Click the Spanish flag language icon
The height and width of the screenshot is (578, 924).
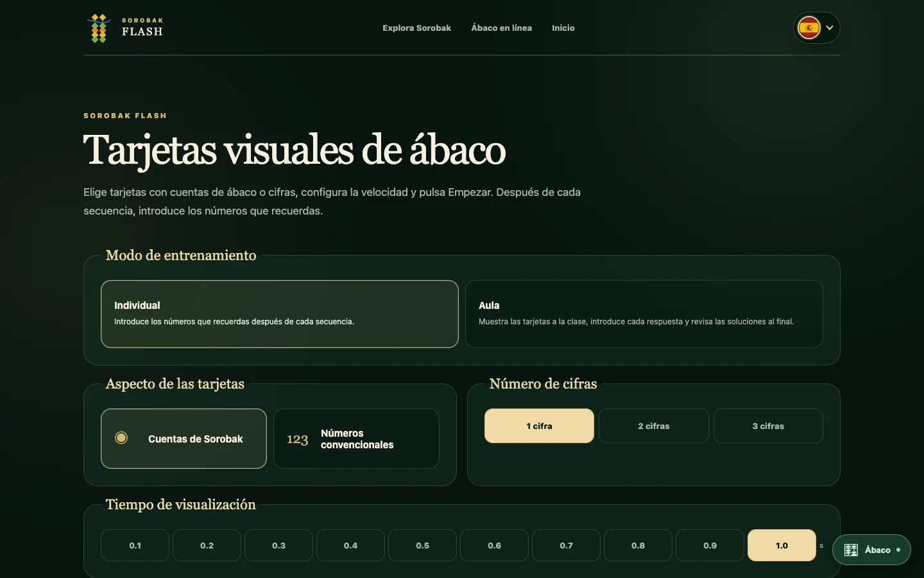tap(809, 28)
